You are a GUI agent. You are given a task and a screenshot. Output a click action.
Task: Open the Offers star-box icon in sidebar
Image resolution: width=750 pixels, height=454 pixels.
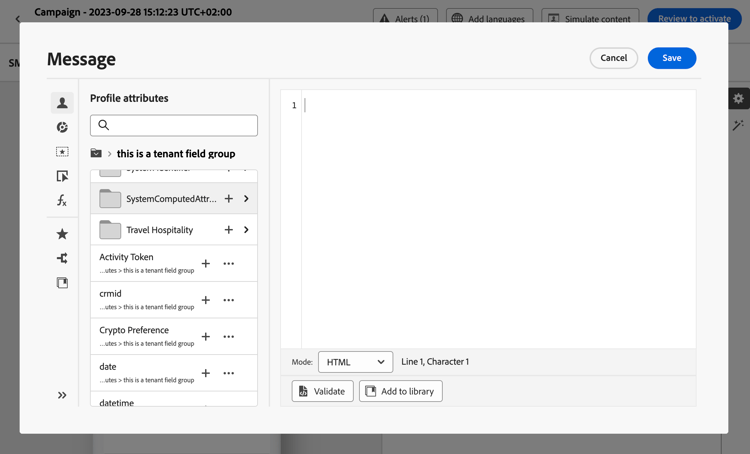coord(62,152)
